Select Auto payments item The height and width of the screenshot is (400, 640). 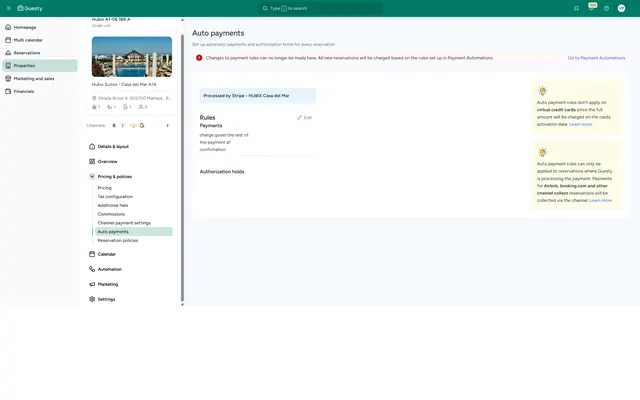click(133, 231)
